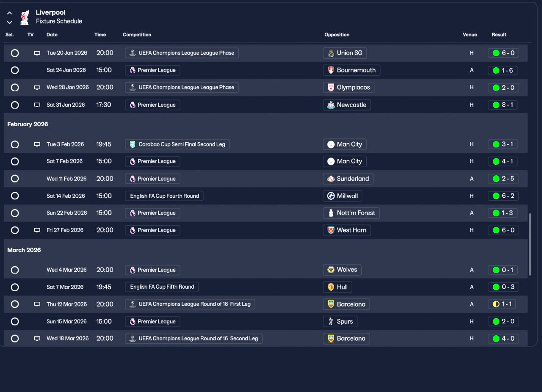Image resolution: width=542 pixels, height=392 pixels.
Task: Click the 'March 2026' month heading
Action: point(24,250)
